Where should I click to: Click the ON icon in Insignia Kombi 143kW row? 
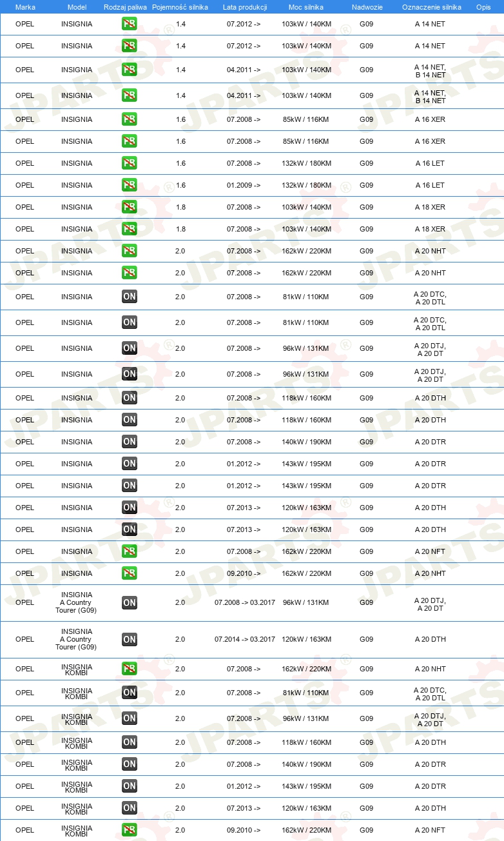(x=130, y=786)
